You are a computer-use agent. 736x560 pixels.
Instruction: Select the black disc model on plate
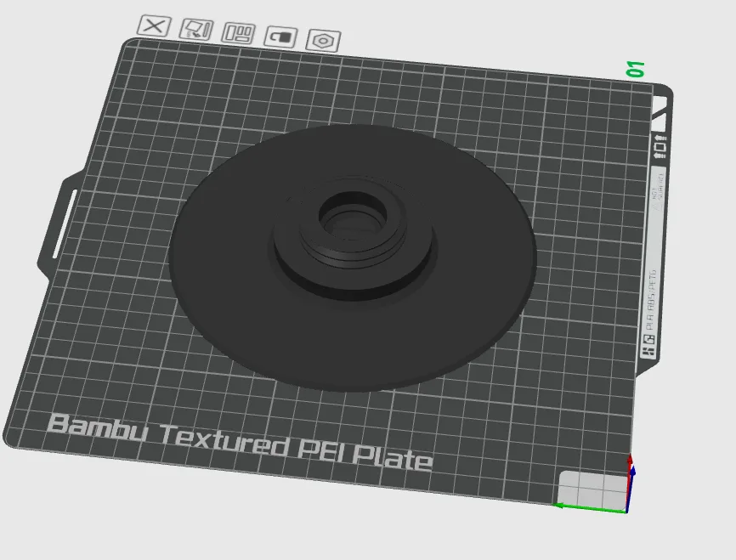(x=353, y=257)
